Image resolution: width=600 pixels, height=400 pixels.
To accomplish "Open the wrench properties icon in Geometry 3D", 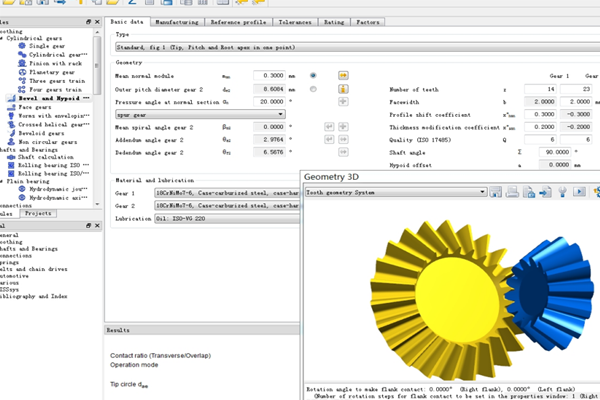I will tap(562, 192).
